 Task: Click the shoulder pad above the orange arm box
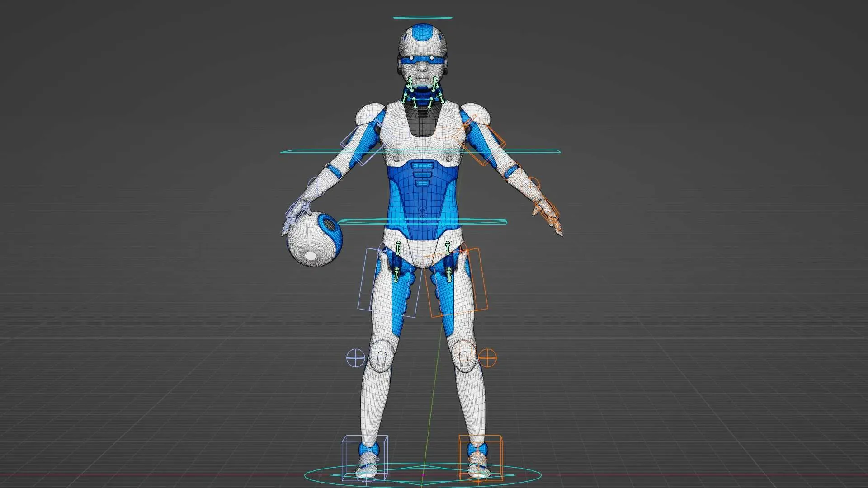coord(476,113)
